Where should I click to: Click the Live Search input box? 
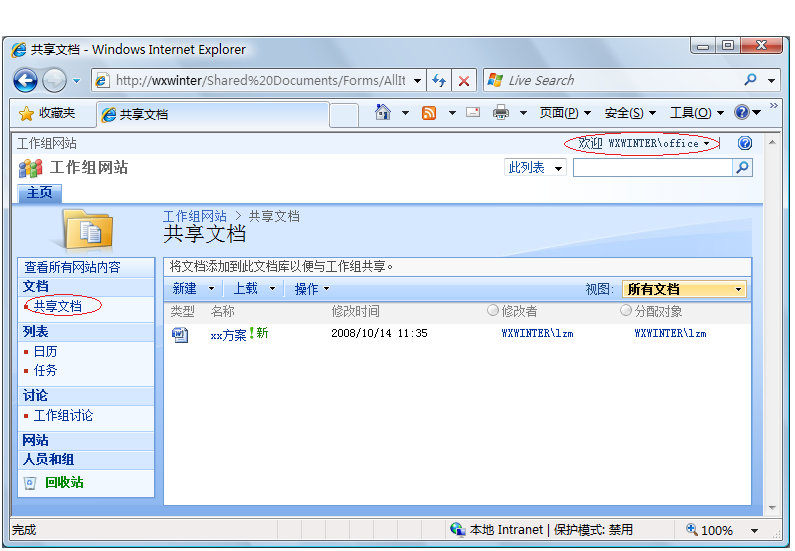point(613,81)
